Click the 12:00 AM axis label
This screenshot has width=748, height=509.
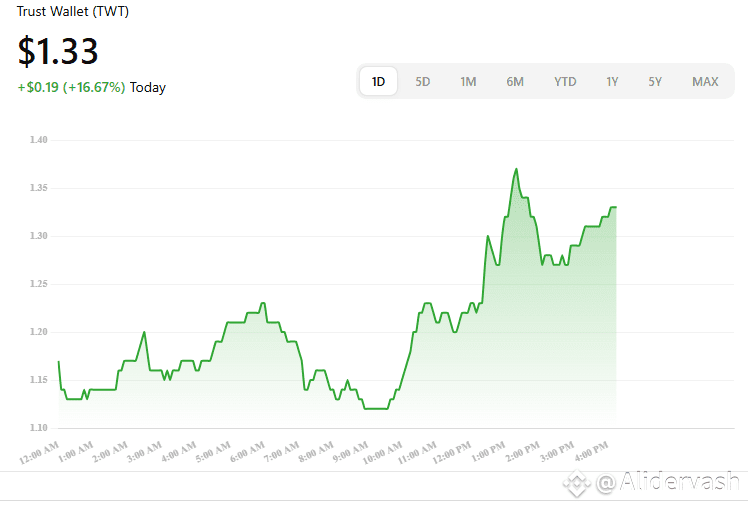39,453
